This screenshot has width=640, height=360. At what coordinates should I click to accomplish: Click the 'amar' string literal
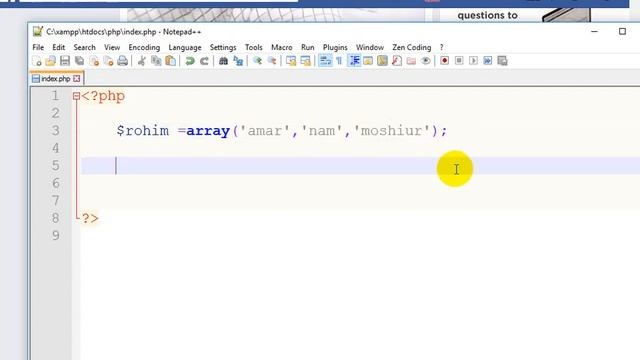point(265,131)
